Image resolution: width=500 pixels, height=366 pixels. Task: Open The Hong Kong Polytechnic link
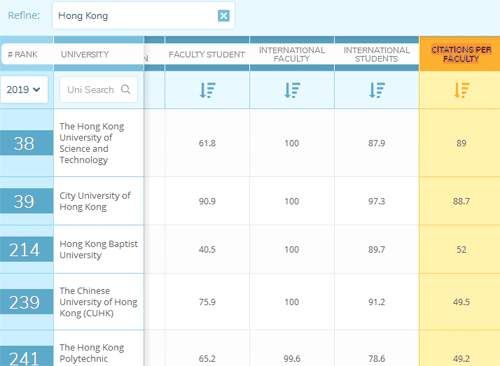[92, 353]
